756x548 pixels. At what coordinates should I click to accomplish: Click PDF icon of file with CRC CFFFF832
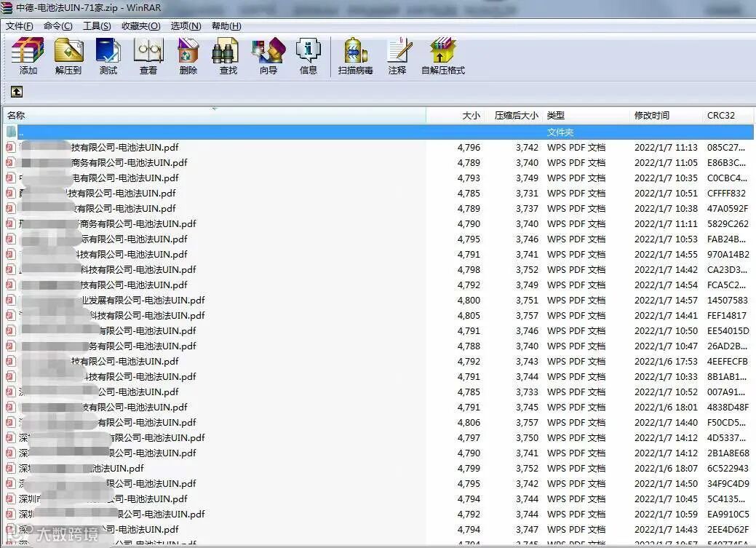[10, 194]
